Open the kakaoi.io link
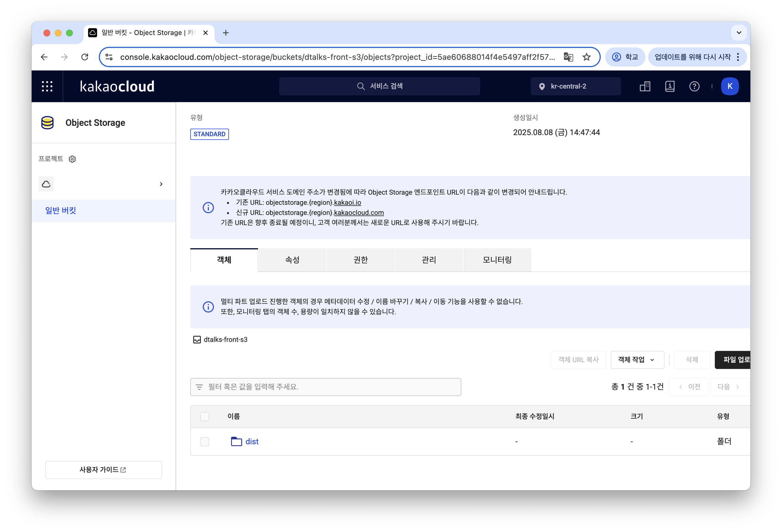Screen dimensions: 782x532 pos(348,203)
